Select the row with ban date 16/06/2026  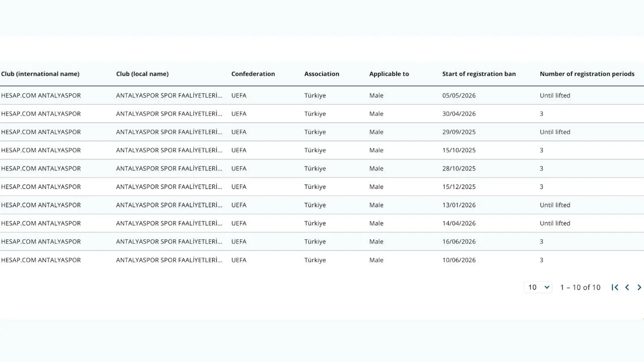(322, 241)
